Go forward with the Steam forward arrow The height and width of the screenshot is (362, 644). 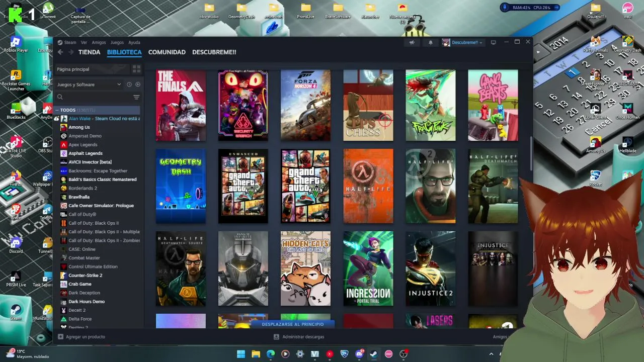71,52
